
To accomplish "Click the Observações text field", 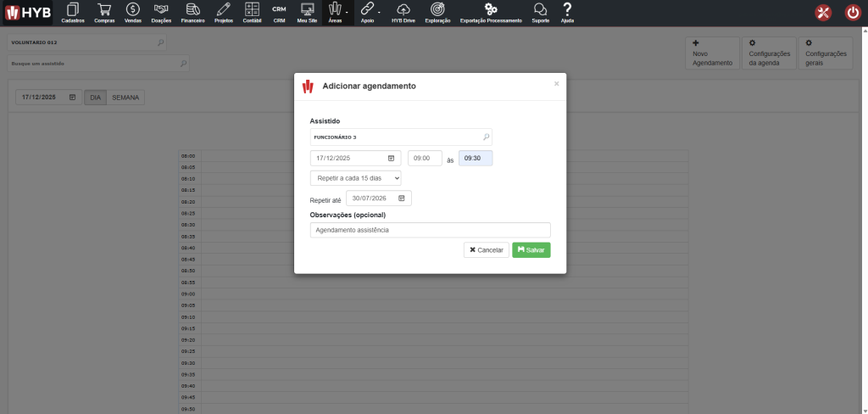I will click(430, 230).
